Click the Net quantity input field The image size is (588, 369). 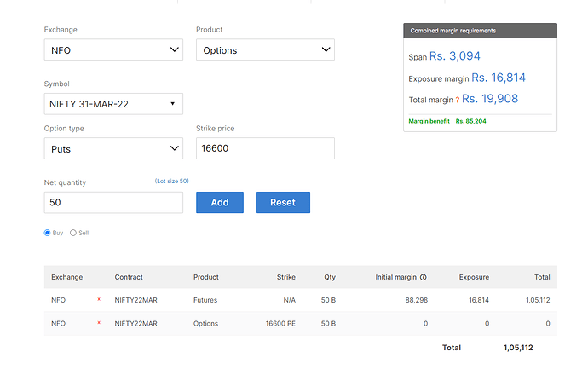tap(113, 203)
